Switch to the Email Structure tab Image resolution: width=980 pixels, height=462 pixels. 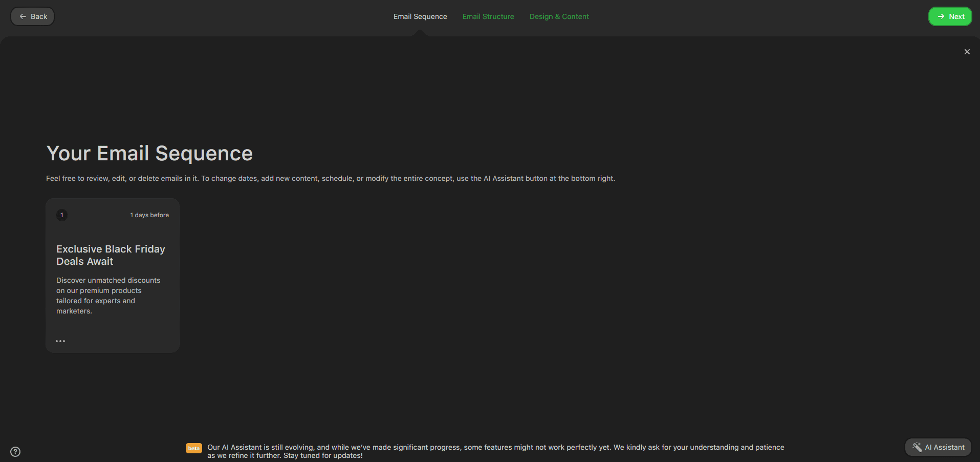tap(488, 16)
